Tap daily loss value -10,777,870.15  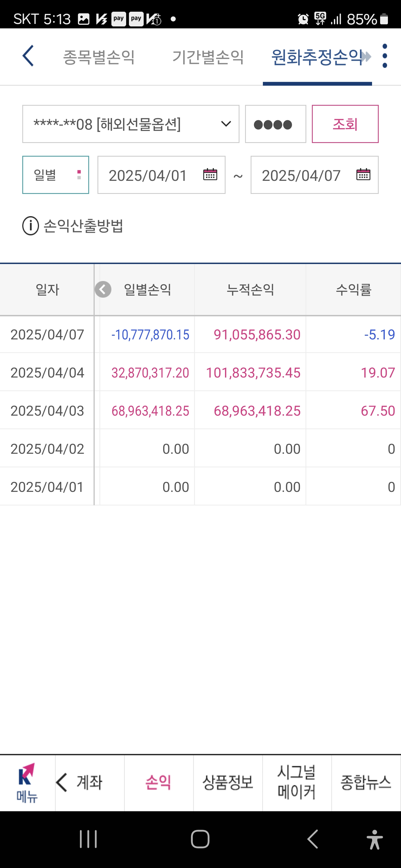pyautogui.click(x=150, y=335)
